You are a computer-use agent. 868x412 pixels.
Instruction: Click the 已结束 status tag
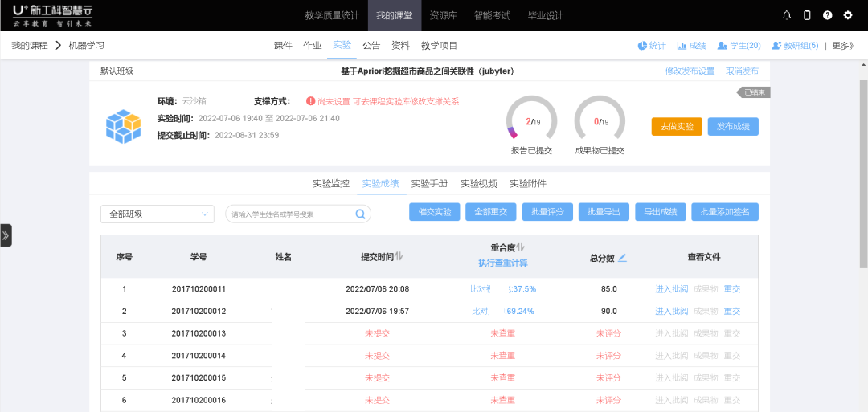[x=753, y=92]
